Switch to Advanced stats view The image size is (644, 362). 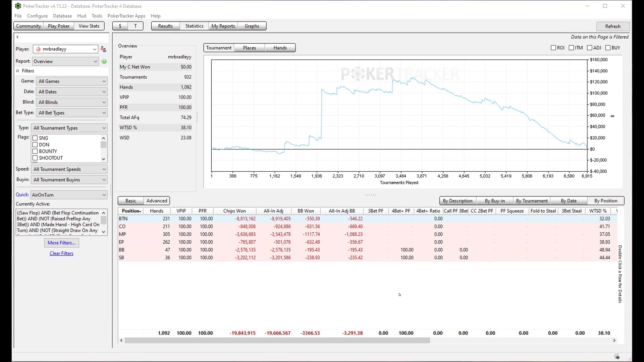coord(157,201)
